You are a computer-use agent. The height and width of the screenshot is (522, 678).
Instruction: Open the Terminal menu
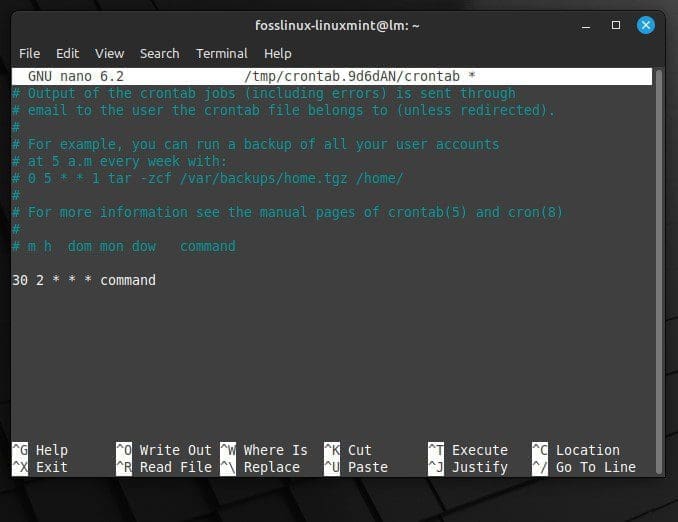tap(222, 54)
